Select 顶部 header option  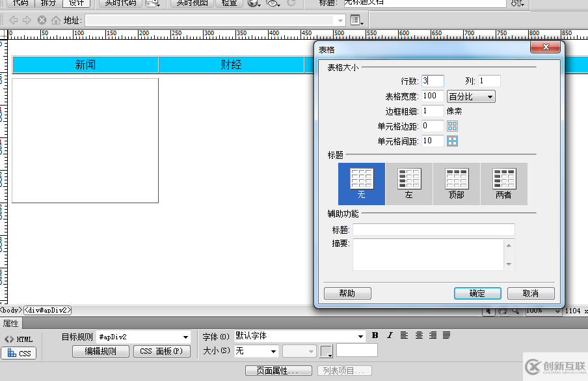point(457,184)
